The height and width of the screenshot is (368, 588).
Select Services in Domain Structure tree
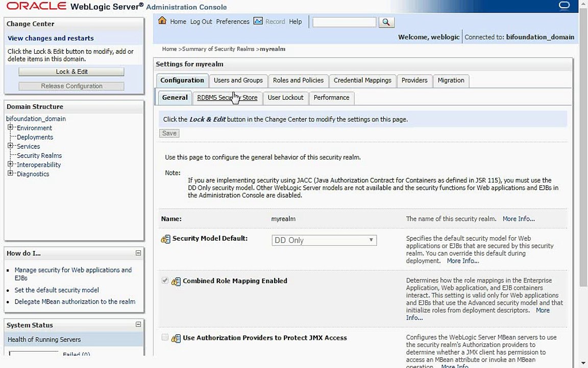(28, 147)
